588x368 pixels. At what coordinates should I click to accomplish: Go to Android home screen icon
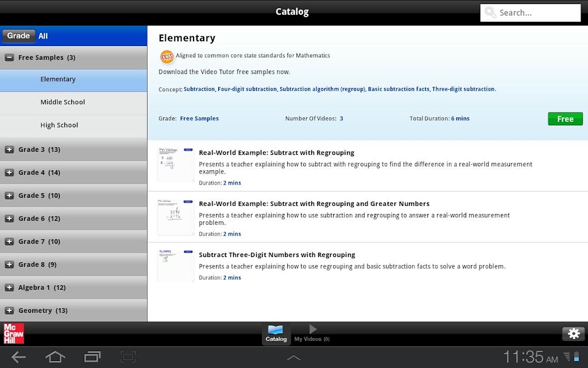[x=55, y=356]
